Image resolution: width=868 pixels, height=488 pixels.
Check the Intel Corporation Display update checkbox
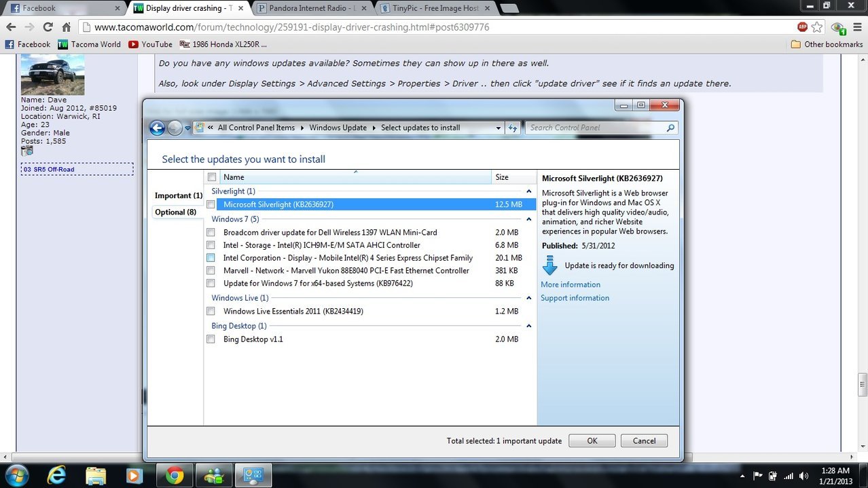[x=211, y=258]
